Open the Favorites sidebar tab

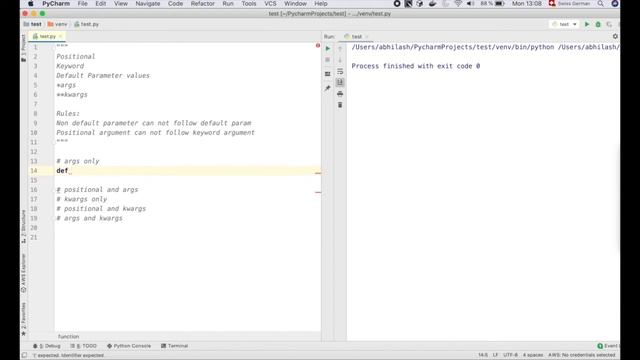pos(24,319)
